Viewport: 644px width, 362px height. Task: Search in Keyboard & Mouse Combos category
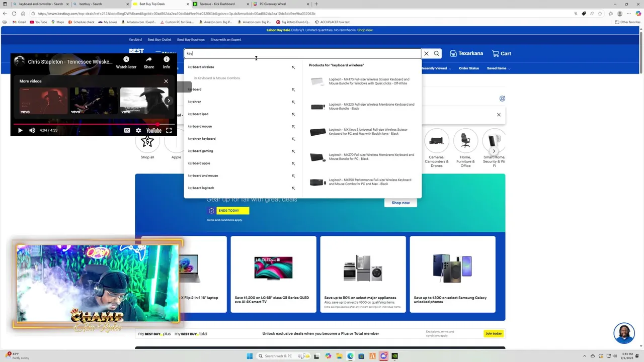[x=217, y=78]
